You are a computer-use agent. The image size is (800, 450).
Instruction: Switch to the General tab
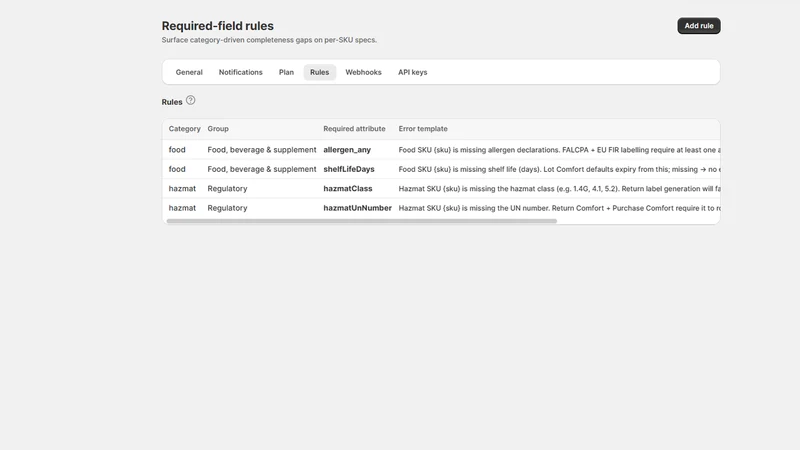pos(189,72)
